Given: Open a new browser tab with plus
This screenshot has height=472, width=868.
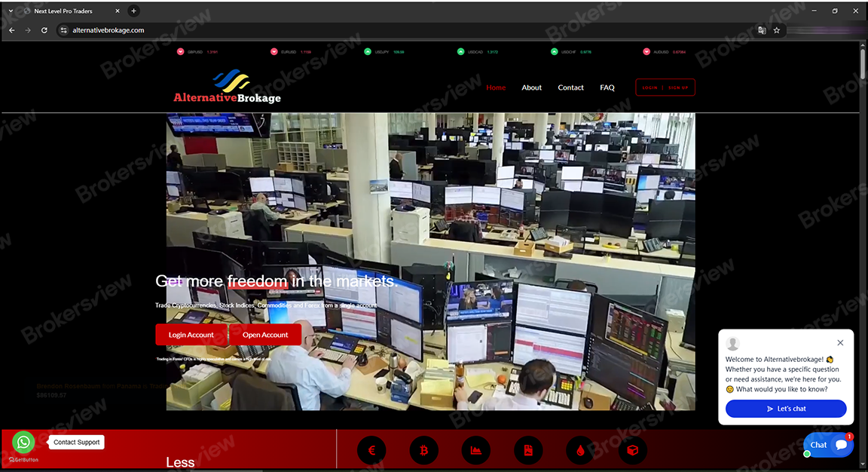Looking at the screenshot, I should pyautogui.click(x=133, y=11).
